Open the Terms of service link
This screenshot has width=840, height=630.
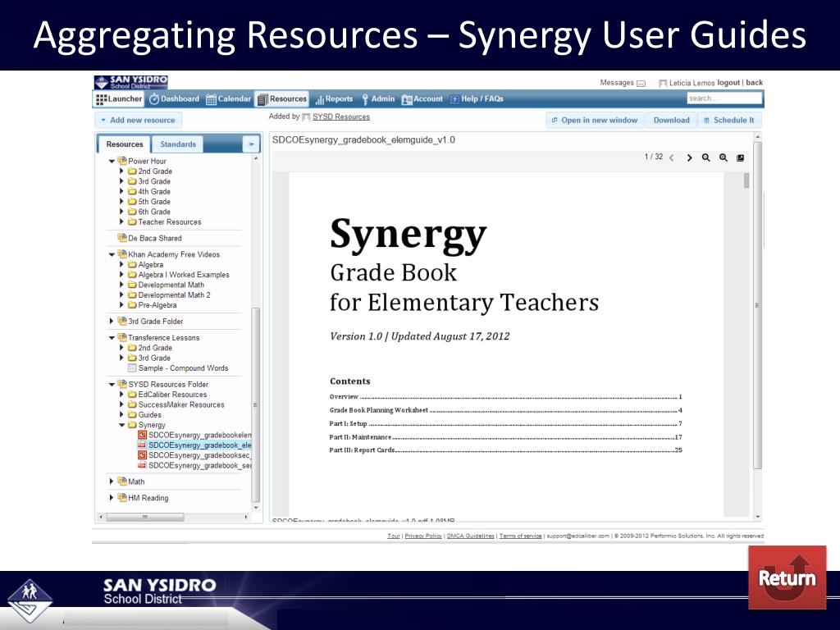tap(520, 536)
